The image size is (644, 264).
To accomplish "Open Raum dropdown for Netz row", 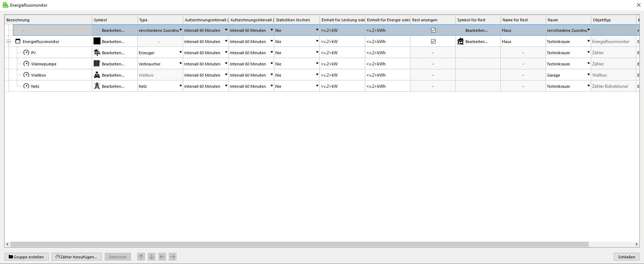I will point(589,86).
